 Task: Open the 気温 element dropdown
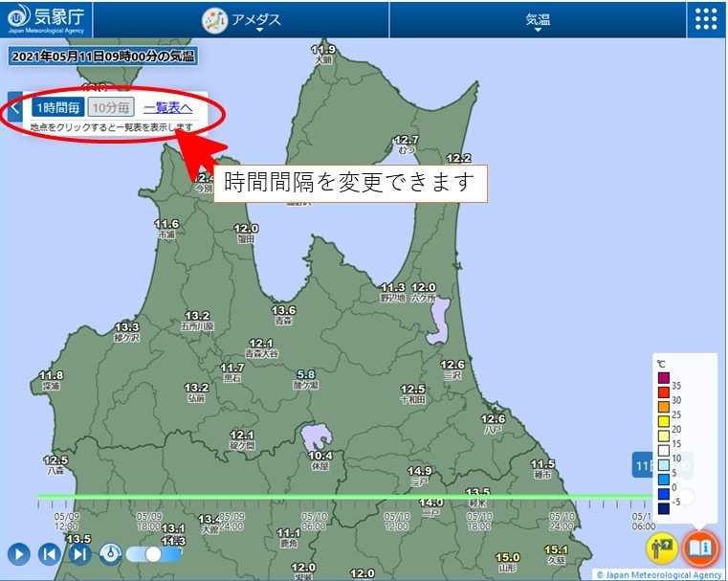click(x=538, y=20)
